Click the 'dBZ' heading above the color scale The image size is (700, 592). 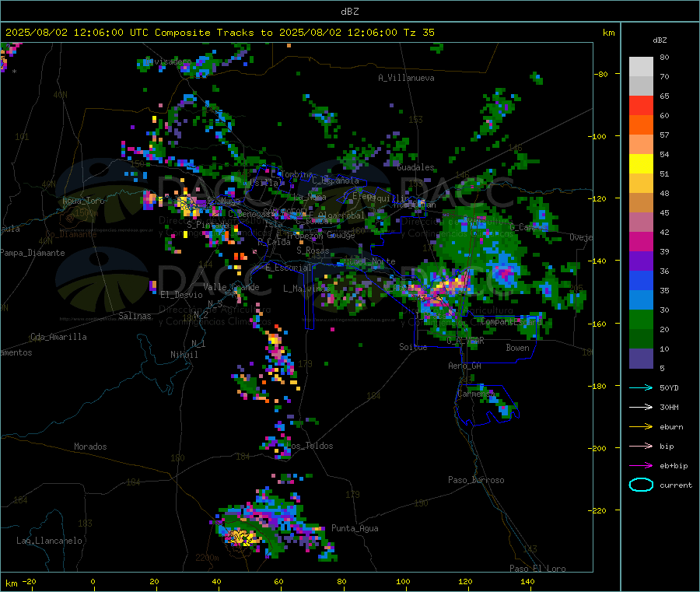(660, 40)
